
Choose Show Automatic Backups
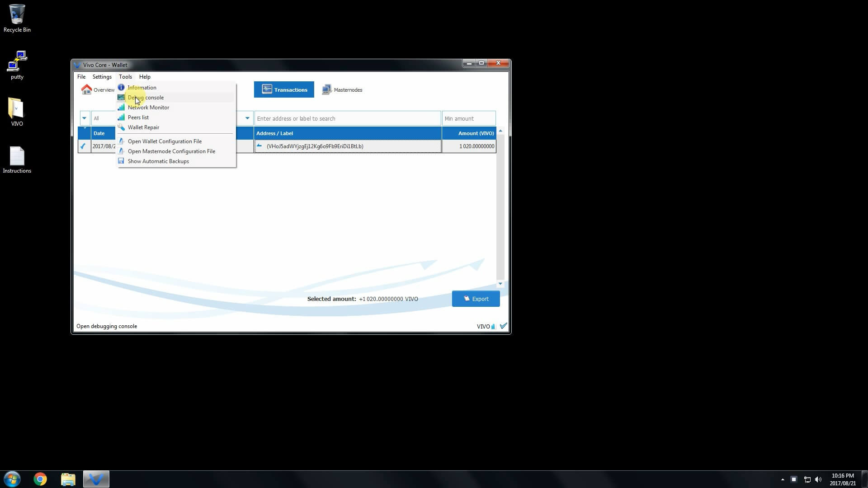coord(158,161)
